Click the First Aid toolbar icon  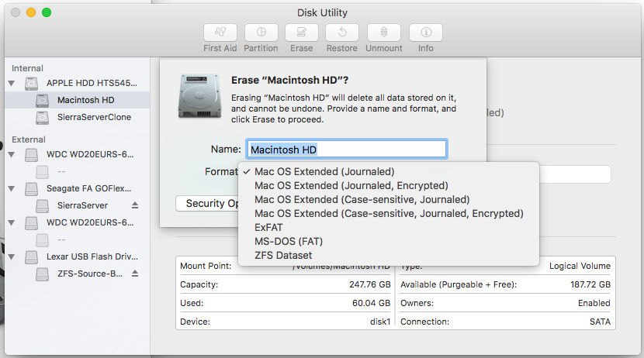220,33
